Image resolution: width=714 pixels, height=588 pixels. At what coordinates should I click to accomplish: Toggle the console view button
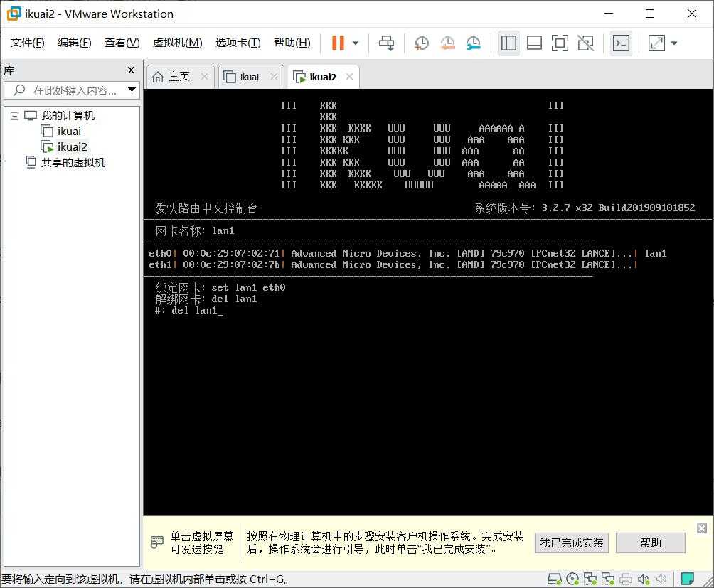[621, 43]
